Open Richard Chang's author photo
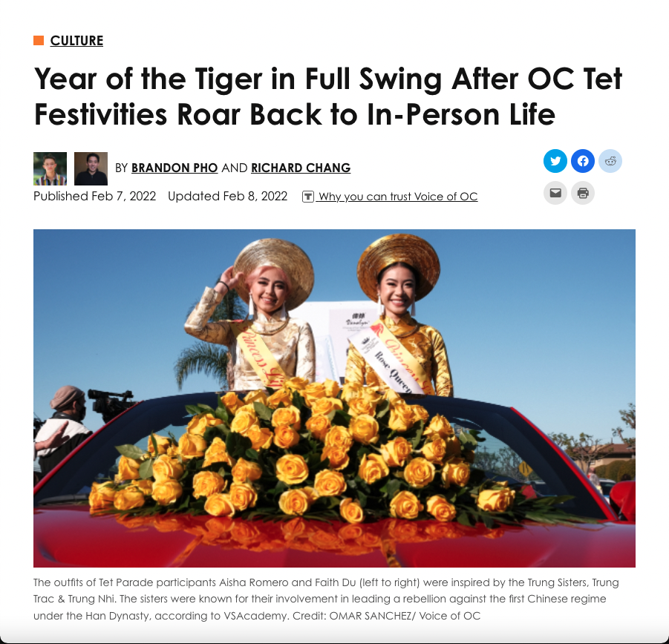 (91, 168)
